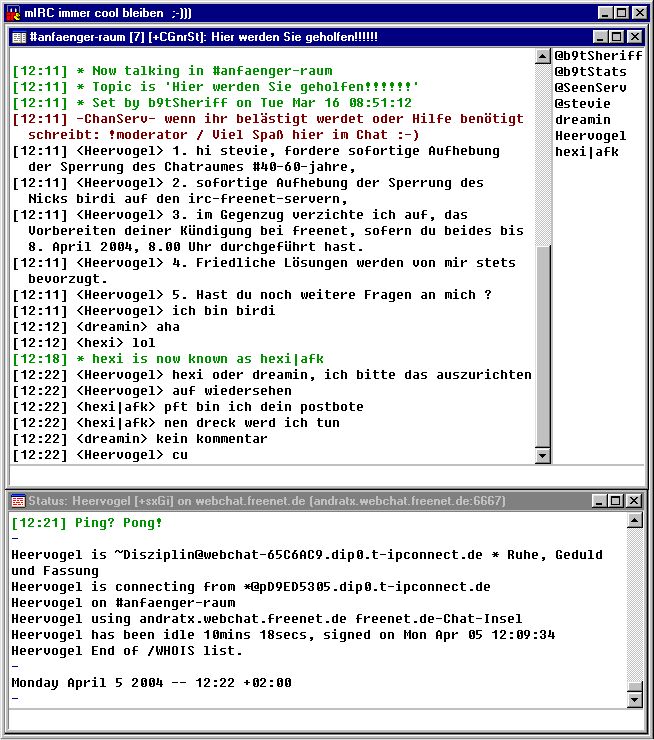Select @stevie in the nick list
Viewport: 654px width, 740px height.
[582, 104]
